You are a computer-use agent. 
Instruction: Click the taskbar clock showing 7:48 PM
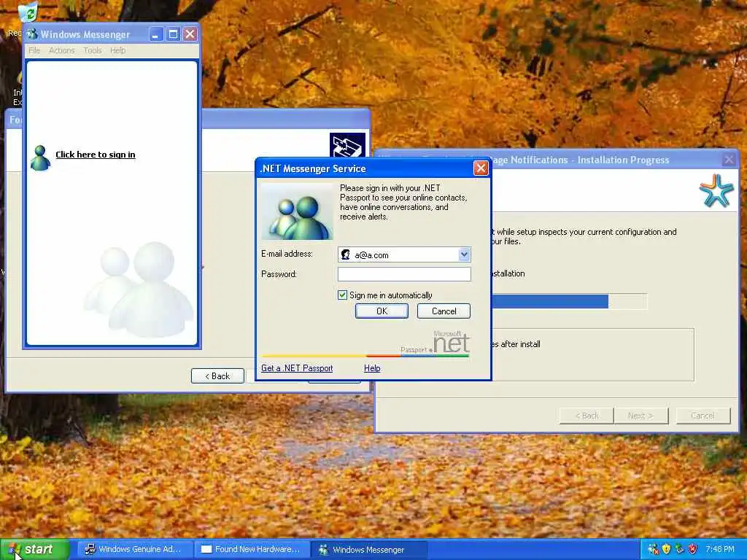click(719, 550)
